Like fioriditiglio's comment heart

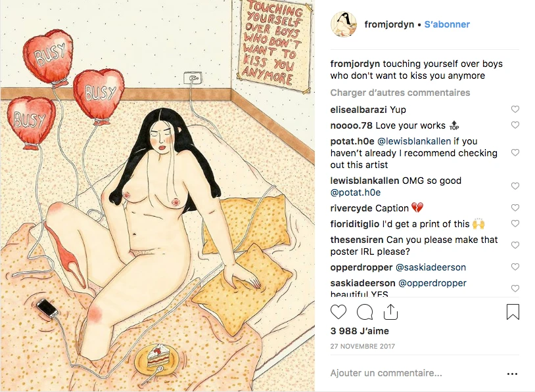[x=515, y=223]
